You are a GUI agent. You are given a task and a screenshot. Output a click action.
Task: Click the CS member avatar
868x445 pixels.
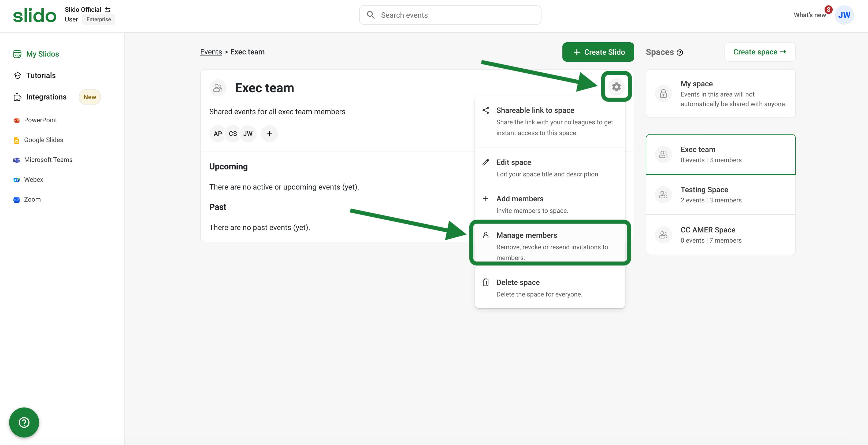pyautogui.click(x=232, y=134)
